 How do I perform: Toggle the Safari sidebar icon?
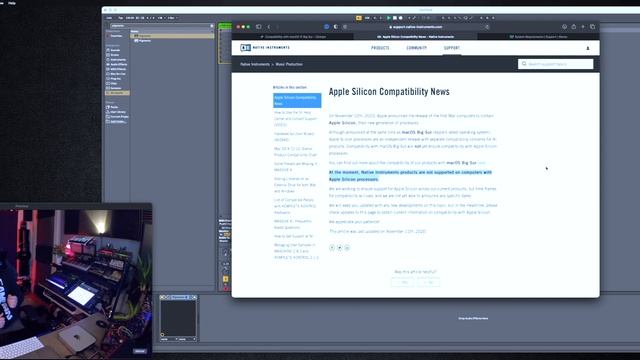(258, 27)
